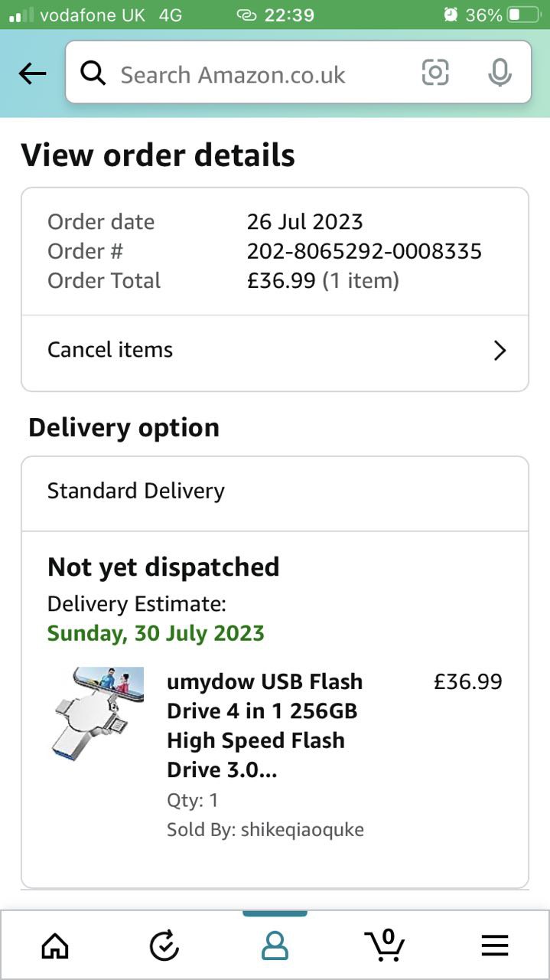The image size is (550, 980).
Task: Tap seller name shikeqiaoquke
Action: click(302, 829)
